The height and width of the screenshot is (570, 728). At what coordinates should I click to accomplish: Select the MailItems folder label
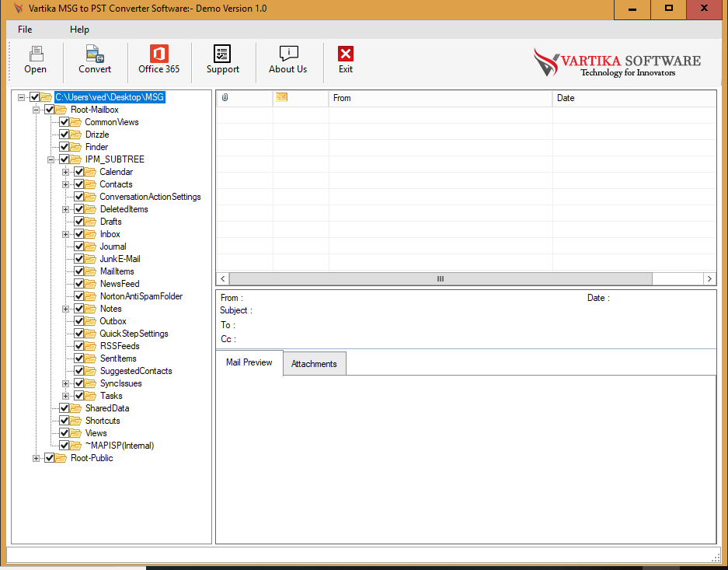(x=117, y=271)
